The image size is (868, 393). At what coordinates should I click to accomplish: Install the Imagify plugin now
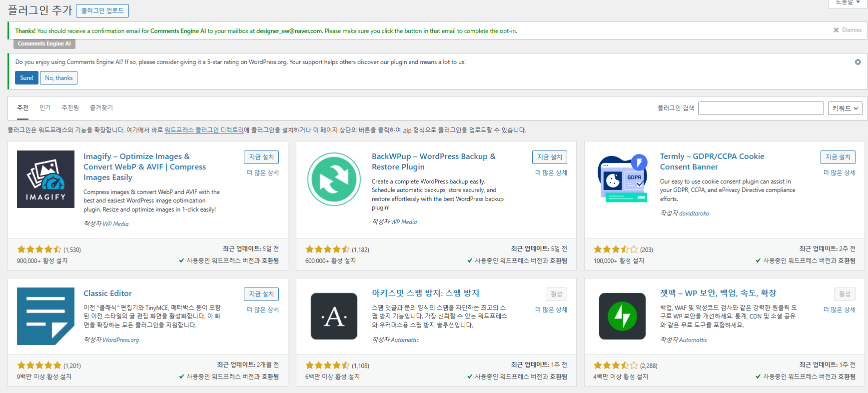point(261,157)
